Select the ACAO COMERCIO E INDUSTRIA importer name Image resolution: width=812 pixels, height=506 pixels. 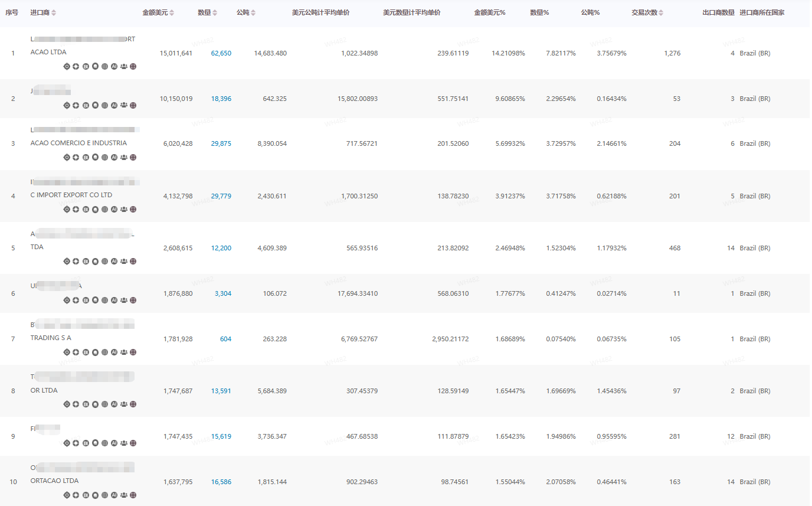click(78, 143)
